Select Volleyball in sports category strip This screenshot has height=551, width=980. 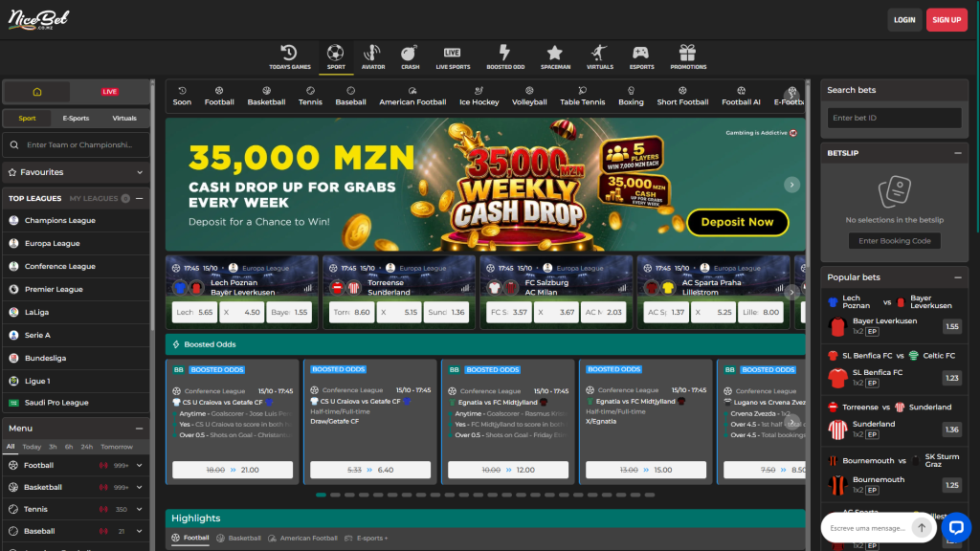coord(529,97)
